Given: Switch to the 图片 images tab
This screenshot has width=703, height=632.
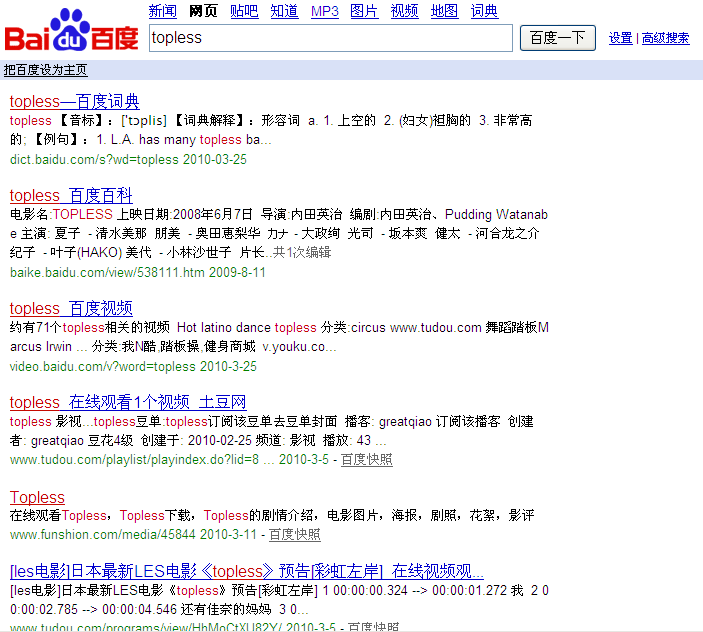Looking at the screenshot, I should click(364, 11).
